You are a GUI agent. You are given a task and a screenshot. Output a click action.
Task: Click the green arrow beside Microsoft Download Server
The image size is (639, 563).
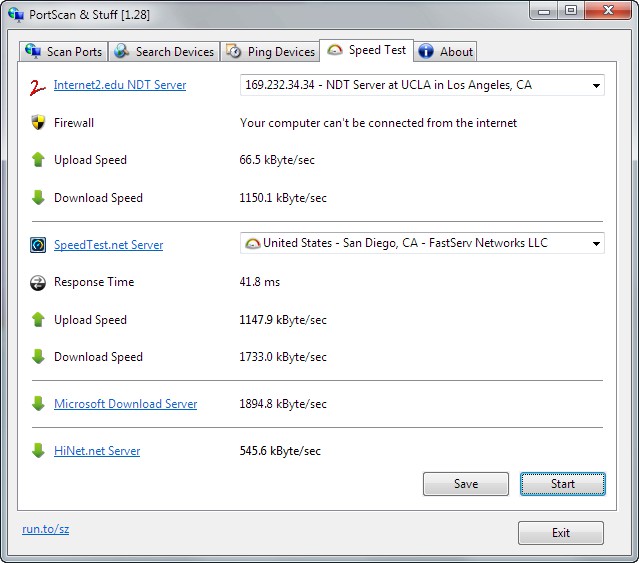[38, 403]
